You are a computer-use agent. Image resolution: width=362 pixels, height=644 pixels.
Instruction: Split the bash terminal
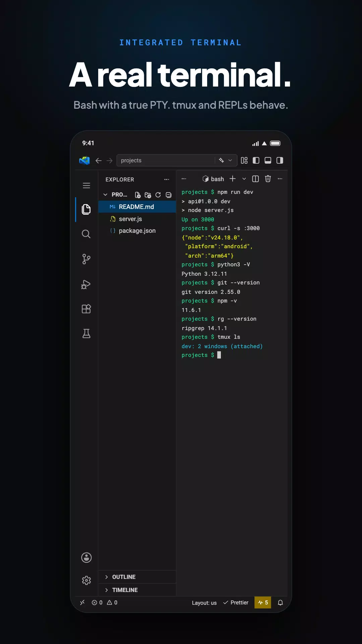(255, 179)
